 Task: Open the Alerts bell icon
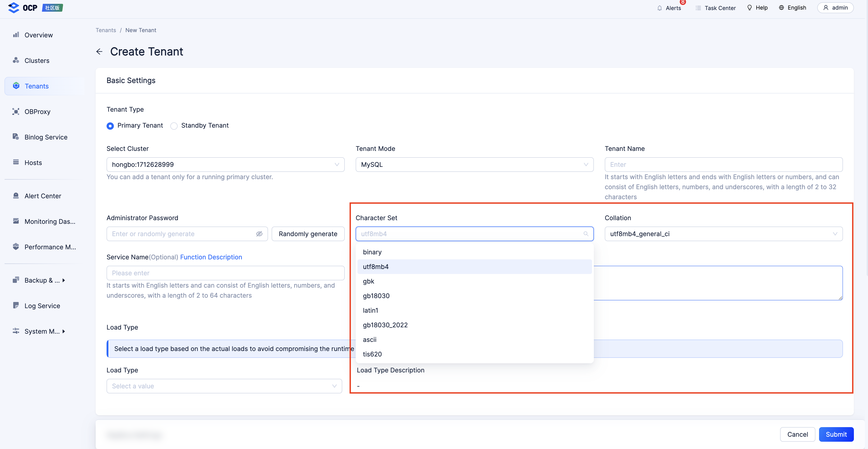pos(659,8)
